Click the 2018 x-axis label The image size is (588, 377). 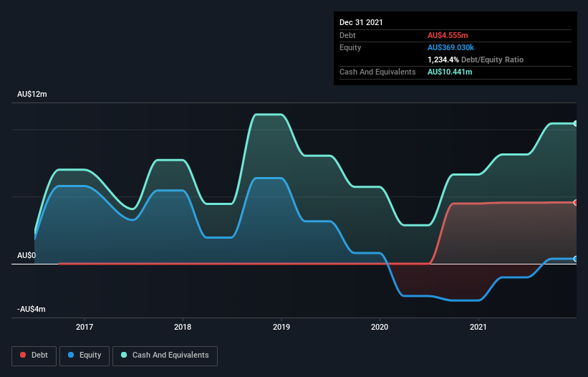coord(183,327)
